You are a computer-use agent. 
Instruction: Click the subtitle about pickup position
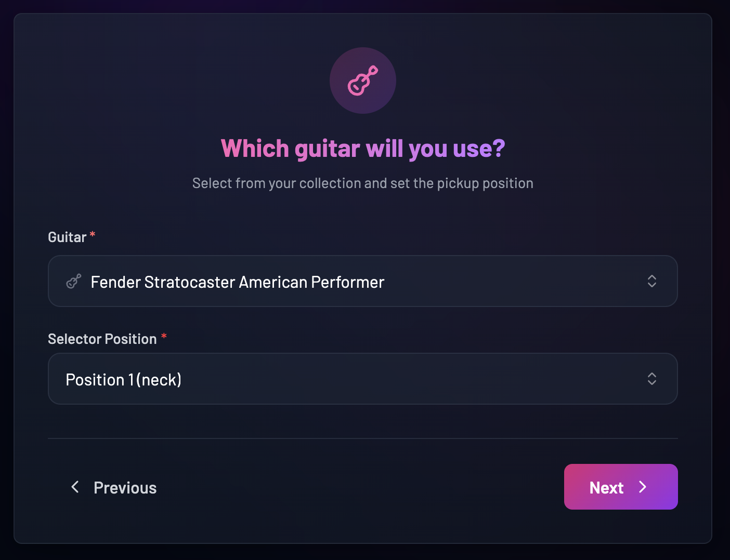tap(362, 183)
